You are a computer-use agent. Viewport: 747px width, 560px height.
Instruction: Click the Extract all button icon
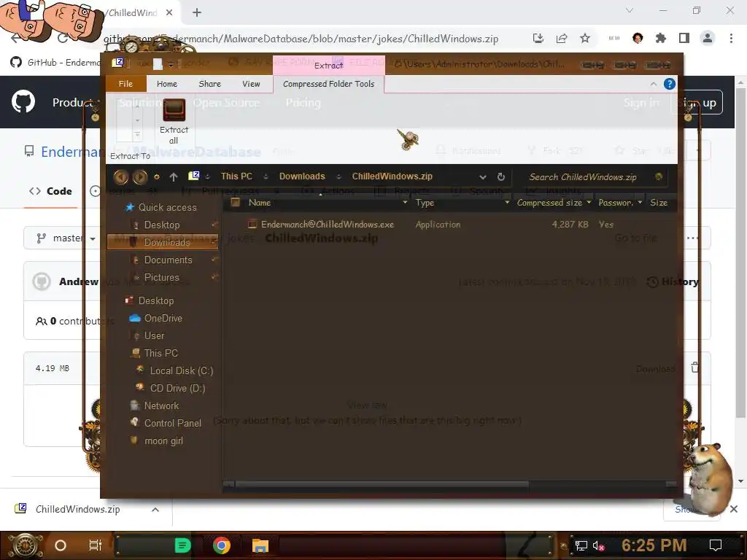point(174,111)
